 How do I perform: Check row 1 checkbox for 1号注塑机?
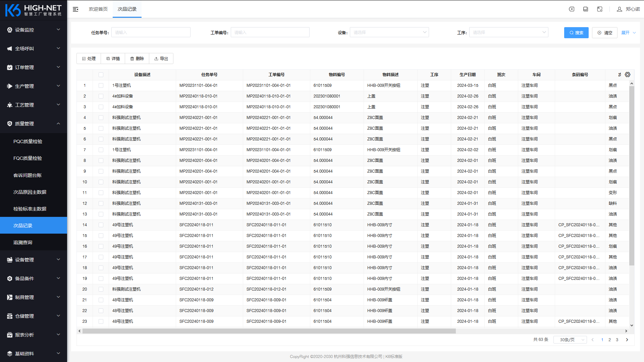101,85
